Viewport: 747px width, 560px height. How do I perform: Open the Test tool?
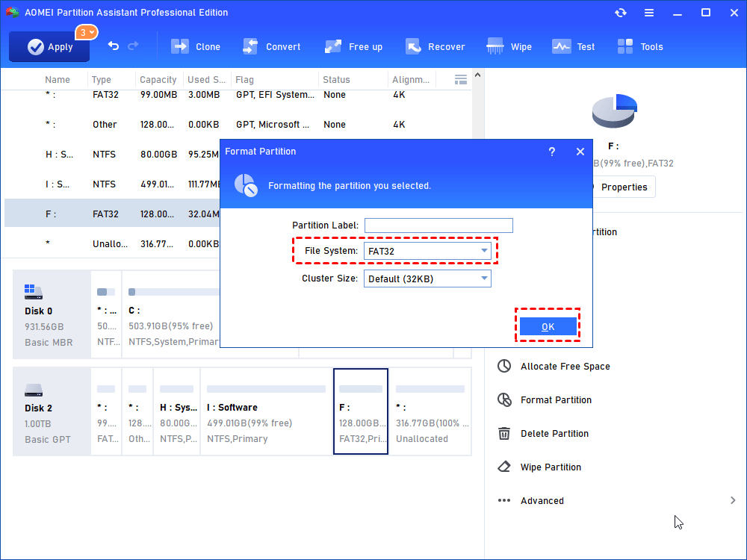[x=573, y=46]
